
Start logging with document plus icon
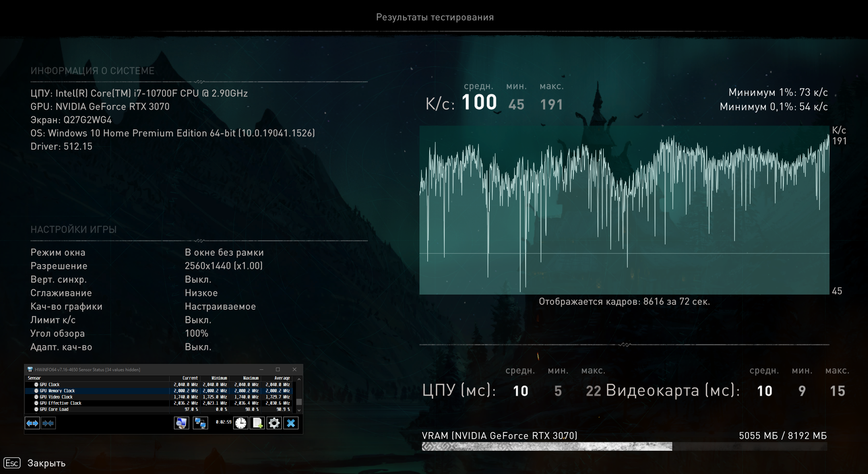[257, 423]
